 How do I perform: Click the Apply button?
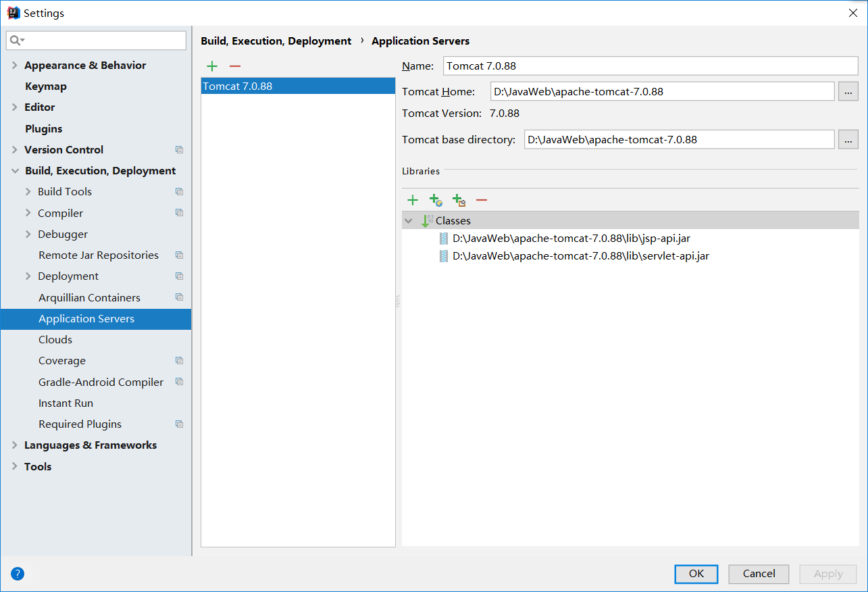(x=828, y=574)
